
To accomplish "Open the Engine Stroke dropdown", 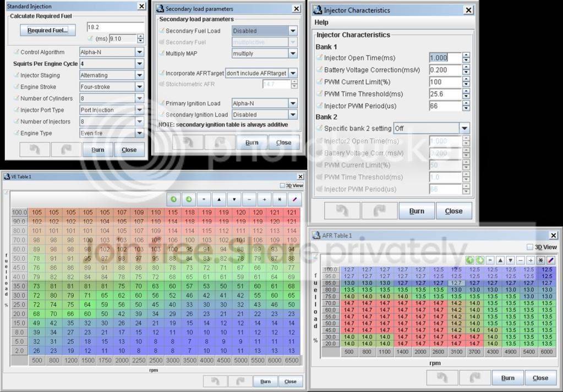I will pyautogui.click(x=140, y=86).
